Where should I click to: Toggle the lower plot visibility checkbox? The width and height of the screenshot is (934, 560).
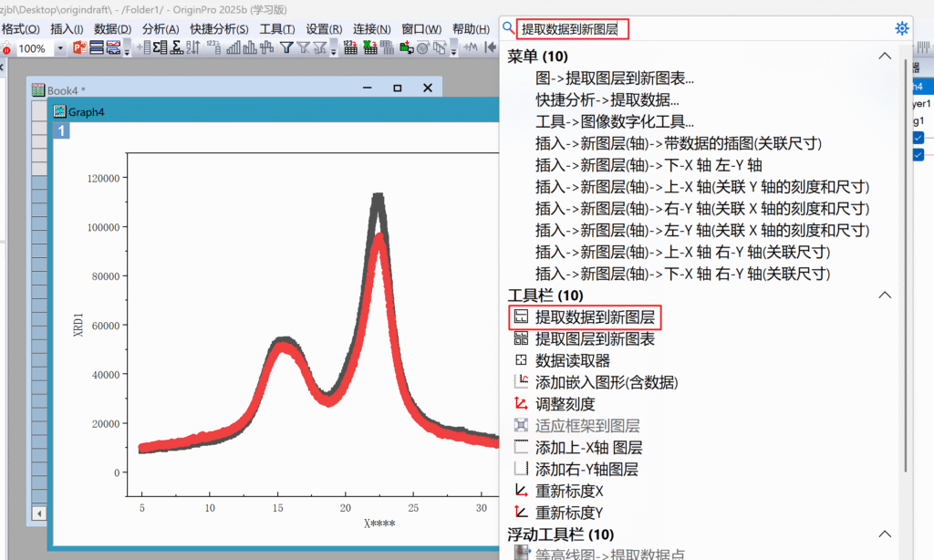click(918, 155)
